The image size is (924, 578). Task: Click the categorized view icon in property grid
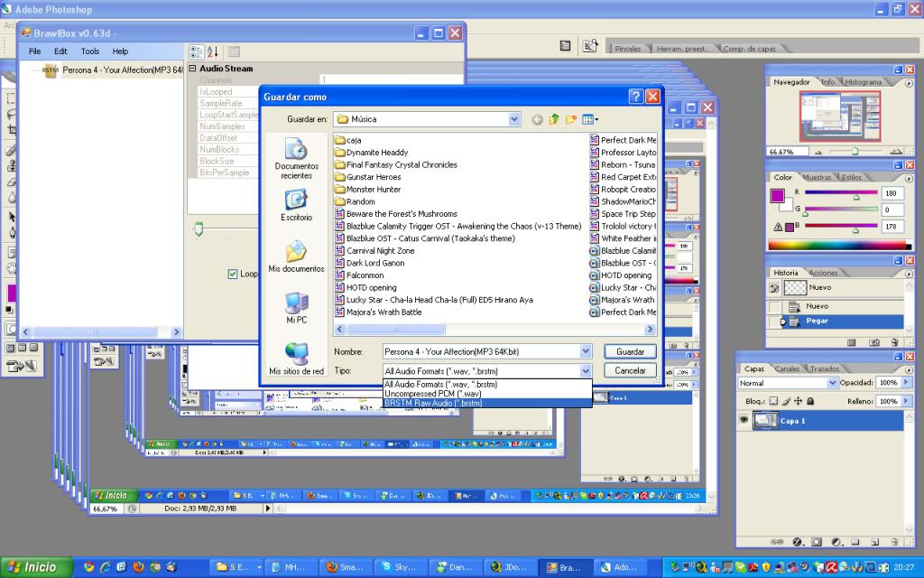coord(197,51)
